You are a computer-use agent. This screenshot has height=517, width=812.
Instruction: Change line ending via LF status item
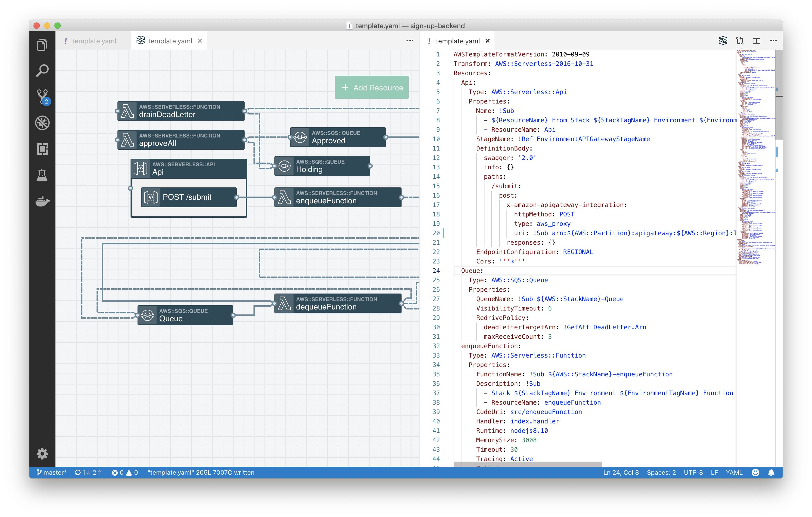coord(714,473)
